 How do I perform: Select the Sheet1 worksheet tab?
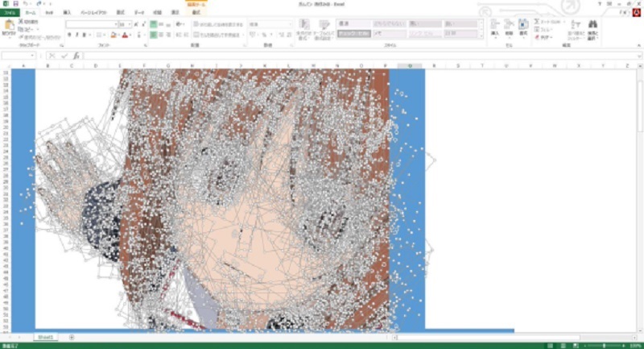coord(46,338)
